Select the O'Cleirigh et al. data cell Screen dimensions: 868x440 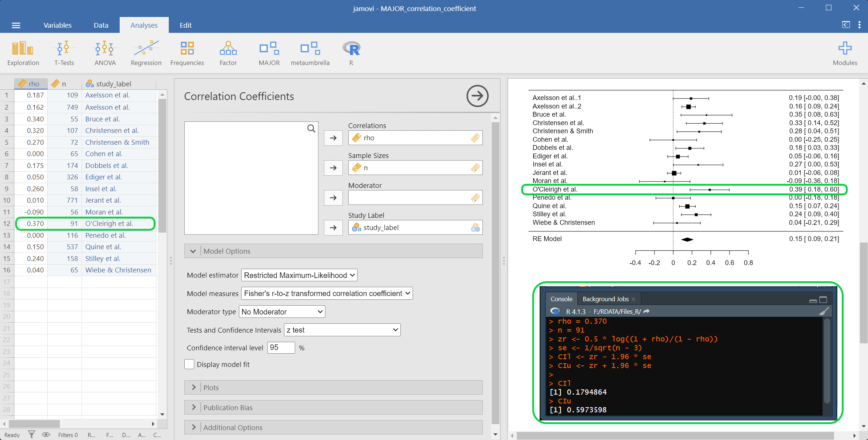pos(119,223)
